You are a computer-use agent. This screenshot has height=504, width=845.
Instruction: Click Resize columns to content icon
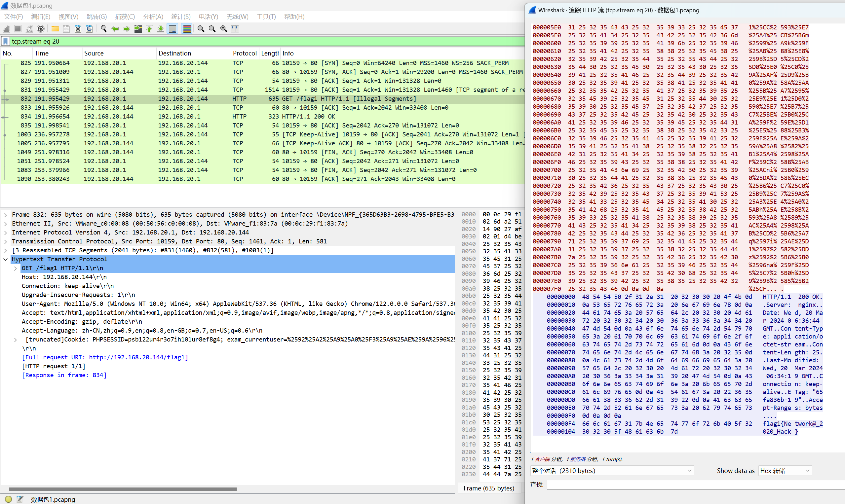(235, 29)
